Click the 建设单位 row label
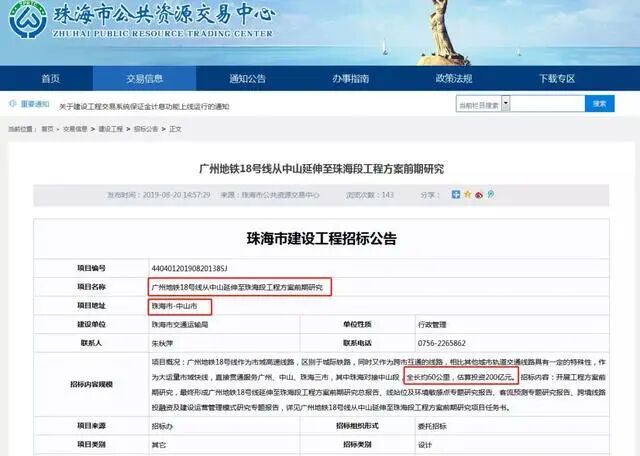 point(91,324)
